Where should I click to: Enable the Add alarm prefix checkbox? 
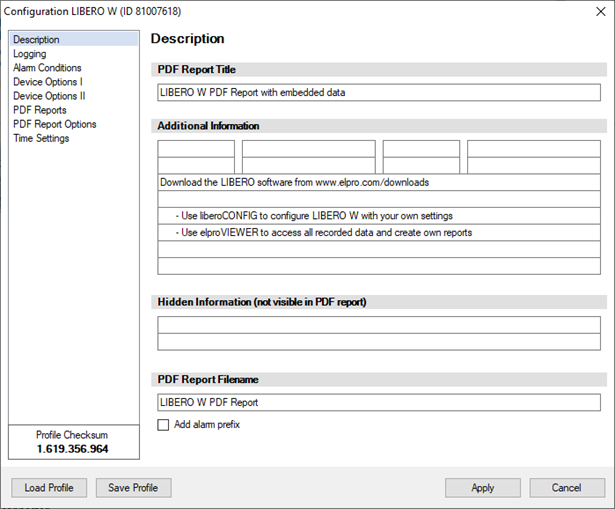click(164, 425)
